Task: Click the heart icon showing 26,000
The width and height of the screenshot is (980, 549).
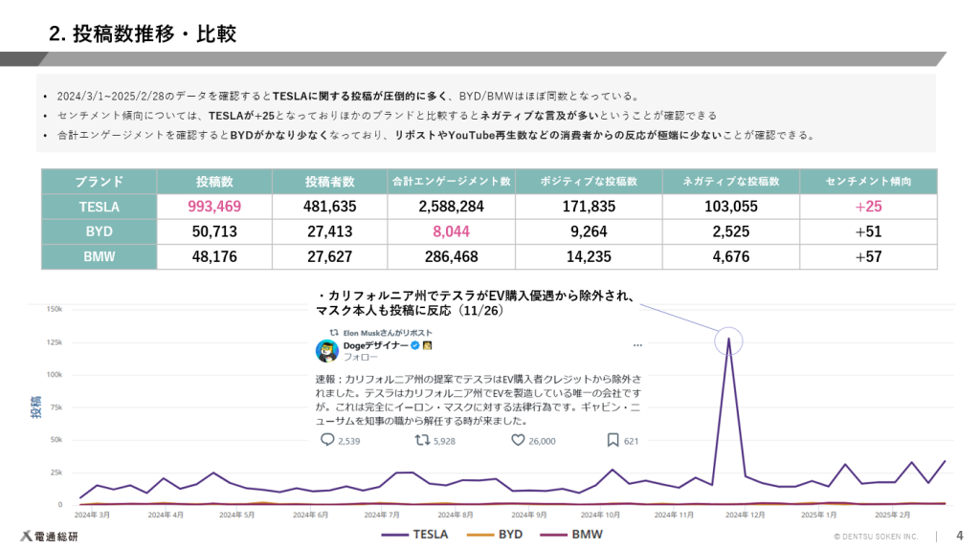Action: (518, 440)
